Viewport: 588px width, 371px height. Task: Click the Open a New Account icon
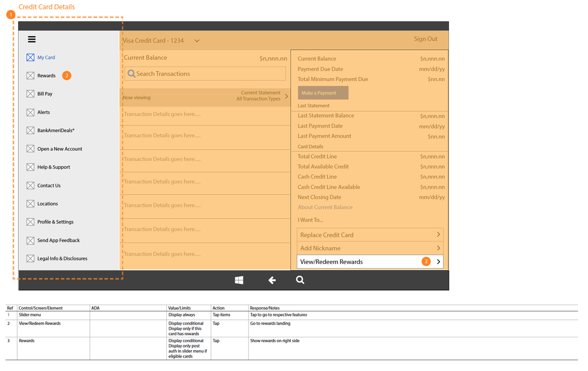tap(30, 149)
